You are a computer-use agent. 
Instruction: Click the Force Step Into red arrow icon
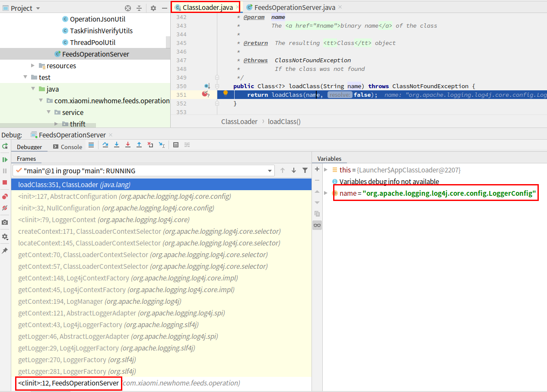coord(128,145)
